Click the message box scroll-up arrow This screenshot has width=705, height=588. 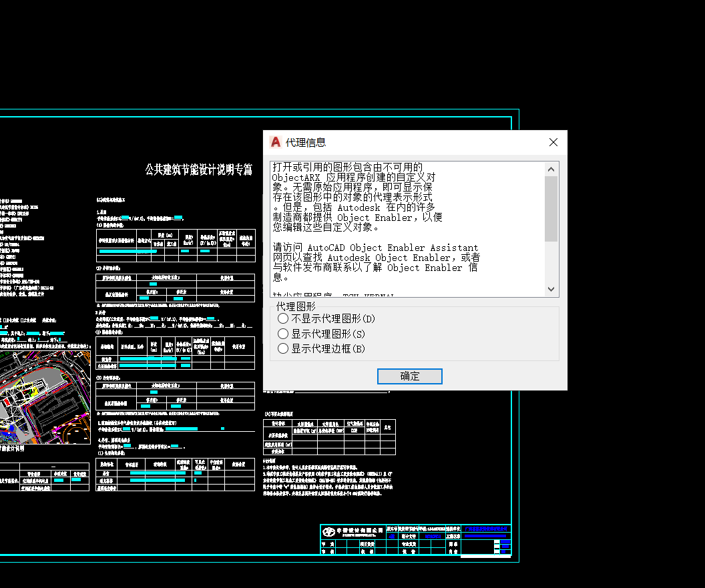coord(551,170)
